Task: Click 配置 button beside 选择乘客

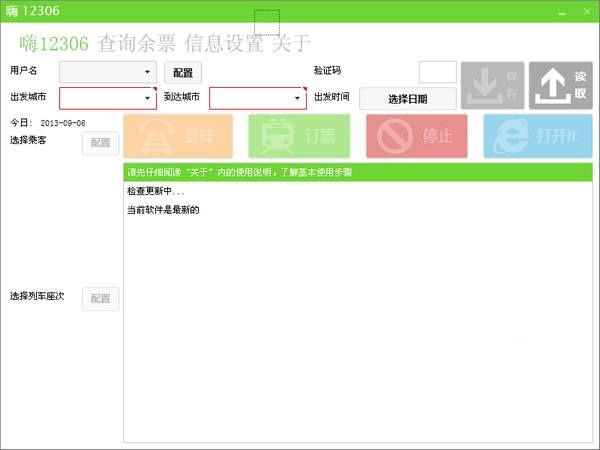Action: [101, 143]
